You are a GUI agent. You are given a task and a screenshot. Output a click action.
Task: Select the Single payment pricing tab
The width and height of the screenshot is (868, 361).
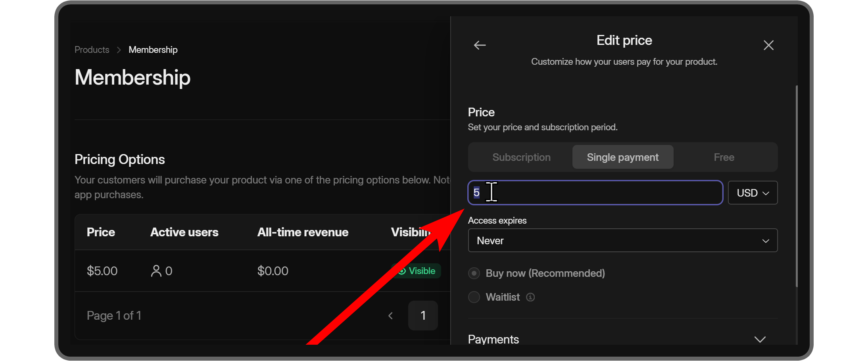622,157
